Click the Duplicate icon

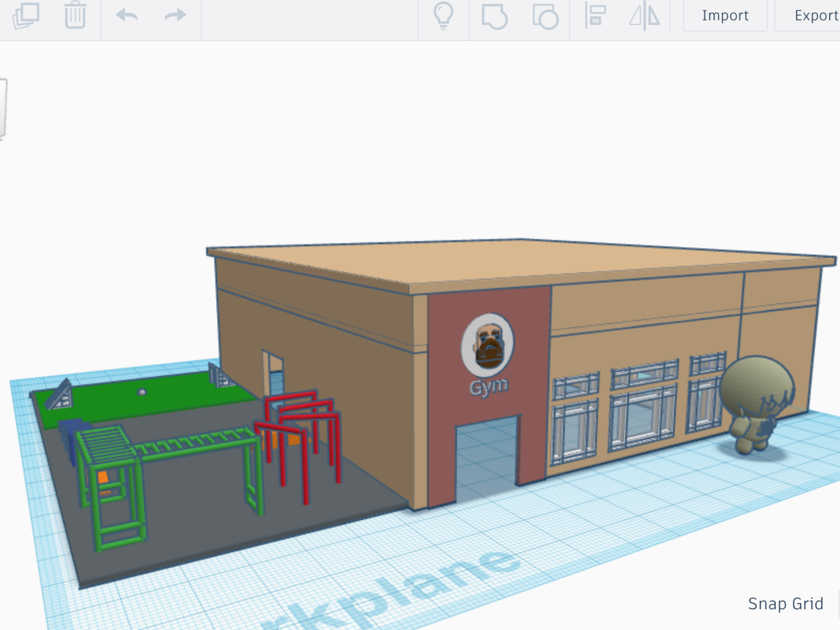(26, 16)
